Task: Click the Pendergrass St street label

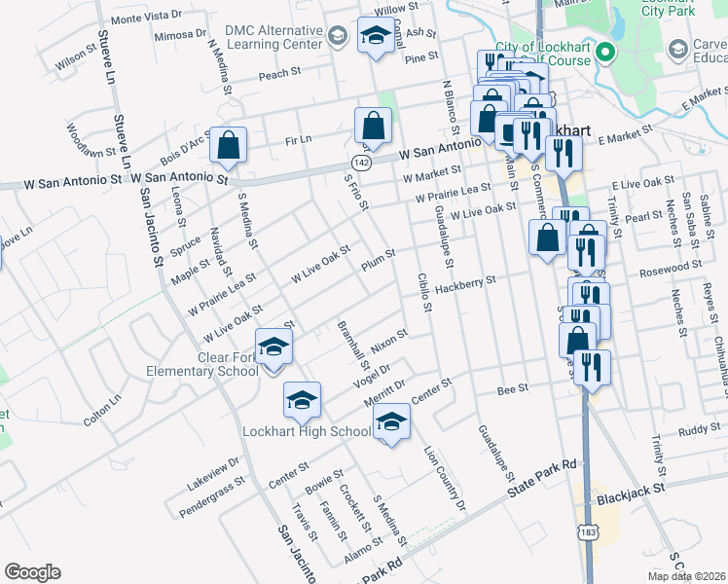Action: tap(212, 497)
